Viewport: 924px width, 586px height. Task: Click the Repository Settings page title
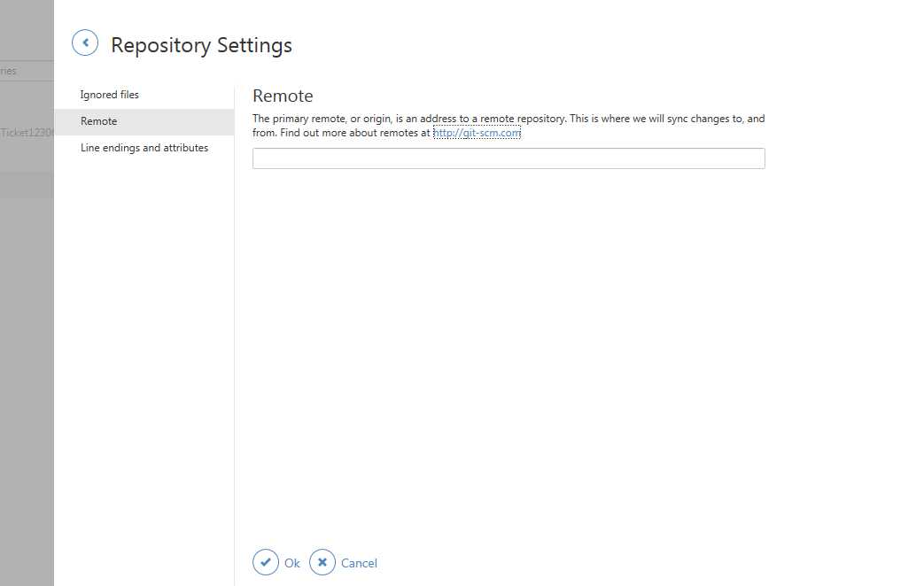(x=201, y=45)
